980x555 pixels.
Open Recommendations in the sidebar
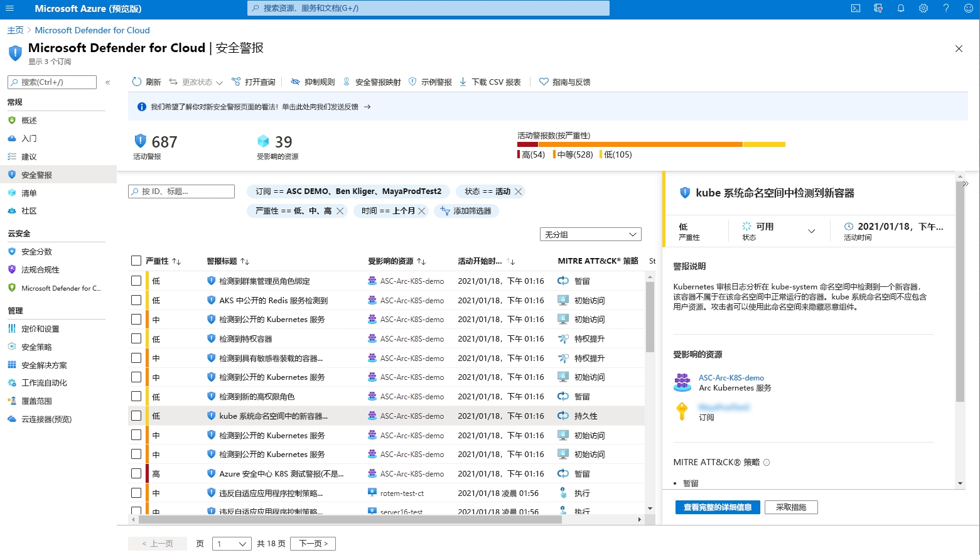click(x=29, y=157)
